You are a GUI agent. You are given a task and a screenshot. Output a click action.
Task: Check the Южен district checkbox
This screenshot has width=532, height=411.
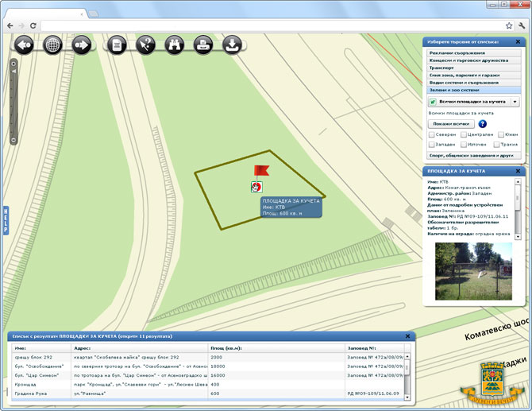click(501, 135)
